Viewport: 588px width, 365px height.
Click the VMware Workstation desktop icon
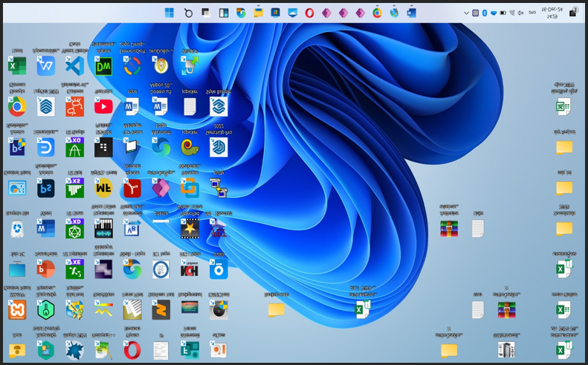point(190,188)
